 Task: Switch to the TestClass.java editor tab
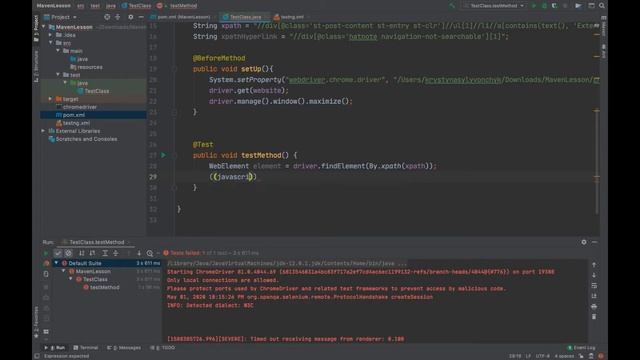(x=244, y=17)
